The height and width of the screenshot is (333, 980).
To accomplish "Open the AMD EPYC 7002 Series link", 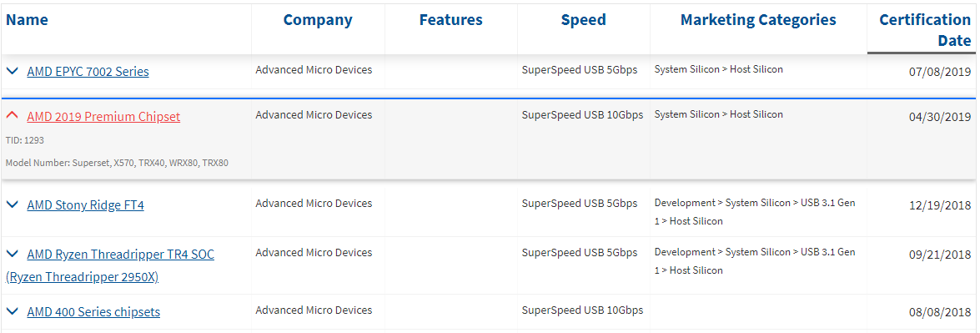I will click(88, 72).
